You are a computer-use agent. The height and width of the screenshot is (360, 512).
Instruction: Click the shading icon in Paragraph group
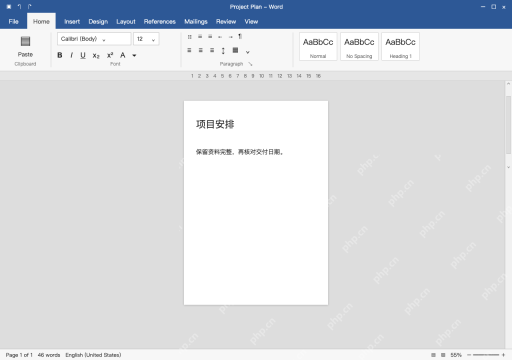[235, 50]
